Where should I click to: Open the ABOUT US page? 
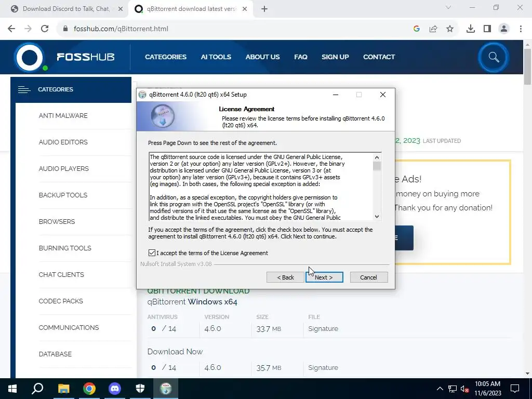point(262,57)
